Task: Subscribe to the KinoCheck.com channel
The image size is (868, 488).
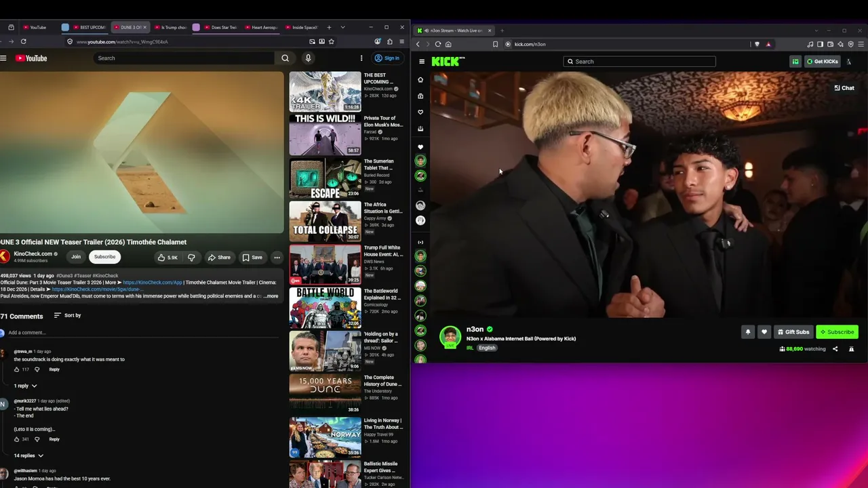Action: (x=104, y=257)
